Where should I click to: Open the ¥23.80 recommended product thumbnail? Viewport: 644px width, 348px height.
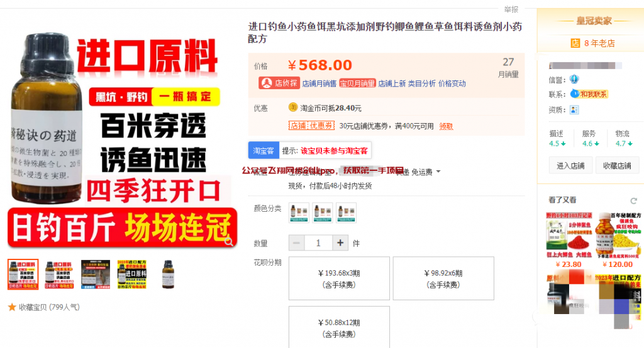click(569, 235)
